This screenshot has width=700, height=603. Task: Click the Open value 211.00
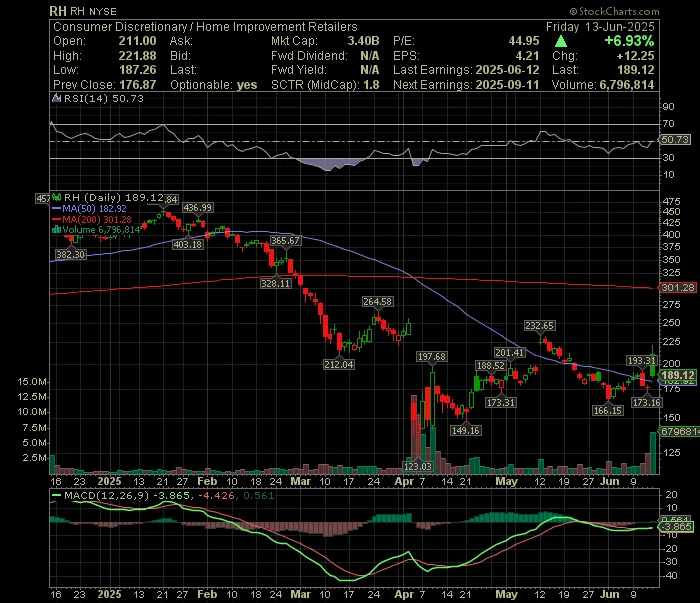click(138, 41)
